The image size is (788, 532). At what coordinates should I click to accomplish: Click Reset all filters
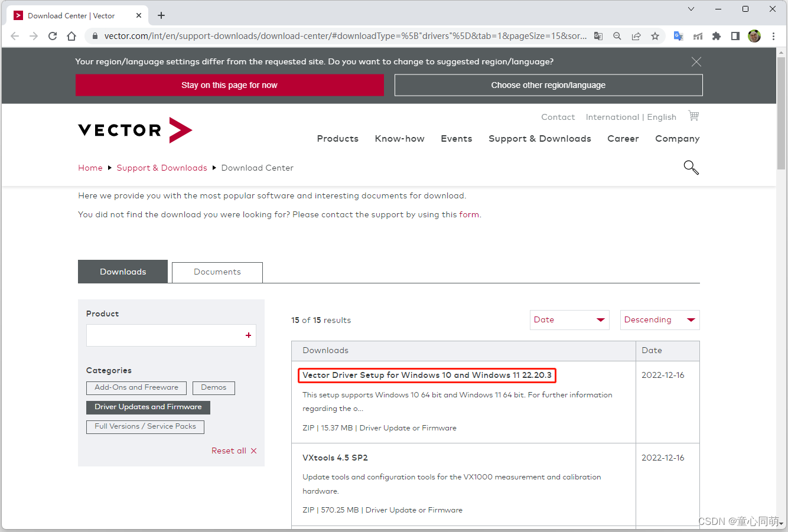235,451
